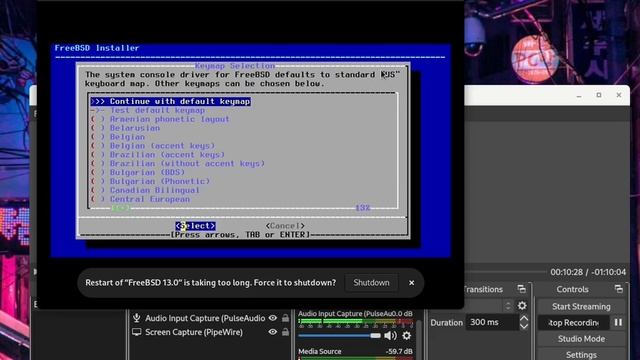This screenshot has width=640, height=360.
Task: Pick Brazilian (accent keys) keymap
Action: [158, 155]
